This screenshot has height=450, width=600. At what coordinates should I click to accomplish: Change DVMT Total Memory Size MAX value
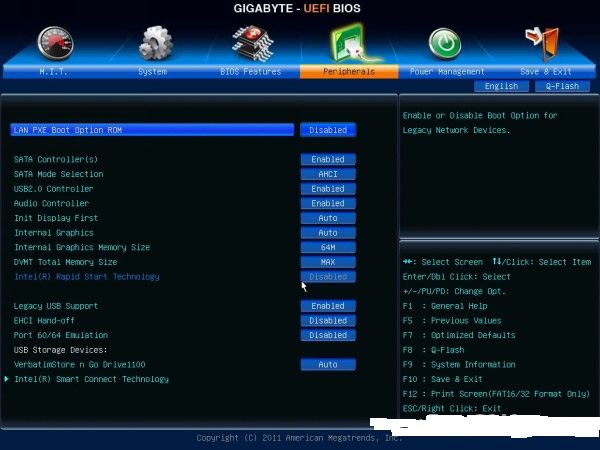pos(328,262)
